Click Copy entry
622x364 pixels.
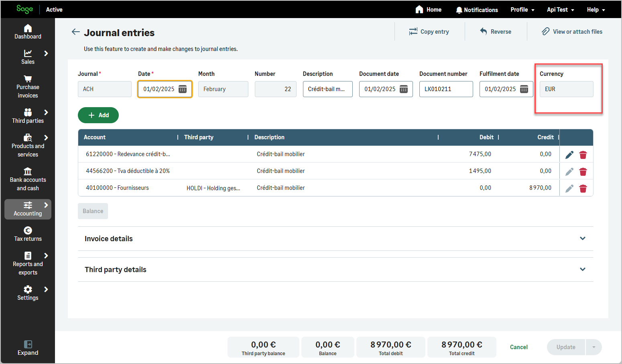(x=429, y=32)
